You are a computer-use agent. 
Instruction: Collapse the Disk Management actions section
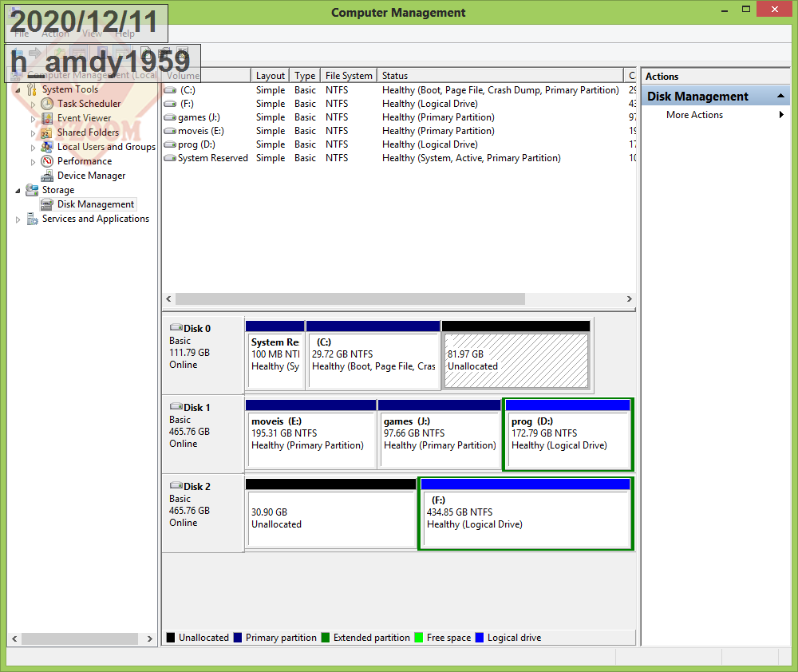click(x=780, y=97)
